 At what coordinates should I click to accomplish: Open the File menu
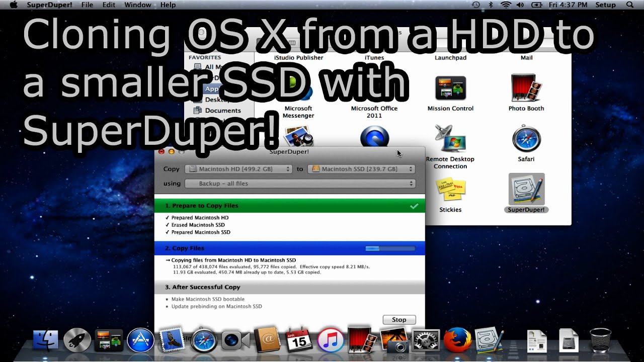87,5
